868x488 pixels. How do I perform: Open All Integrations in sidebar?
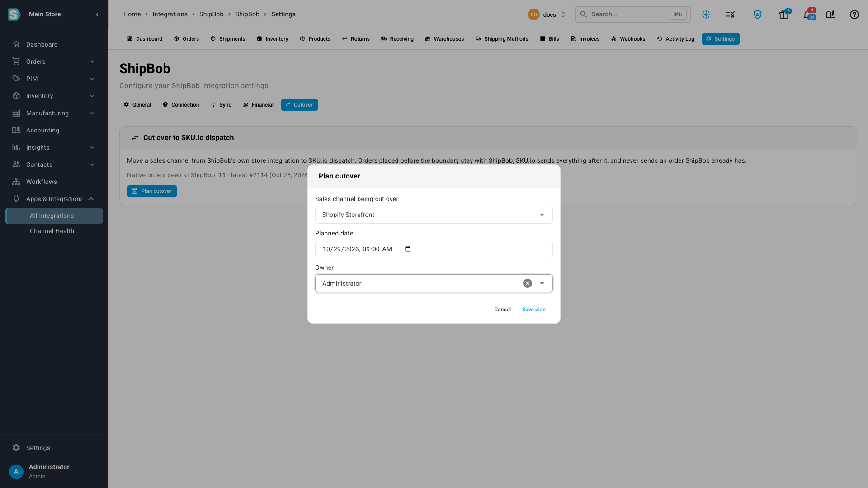54,216
